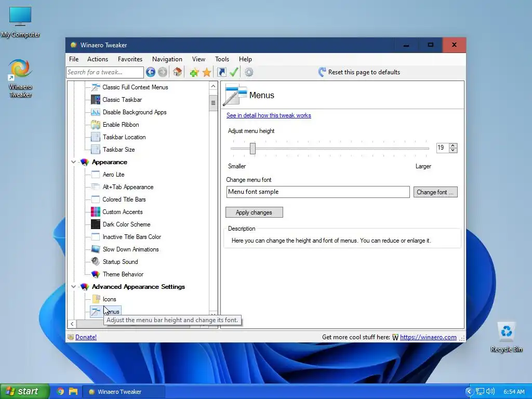Open the Favorites star icon
This screenshot has height=399, width=532.
tap(207, 72)
